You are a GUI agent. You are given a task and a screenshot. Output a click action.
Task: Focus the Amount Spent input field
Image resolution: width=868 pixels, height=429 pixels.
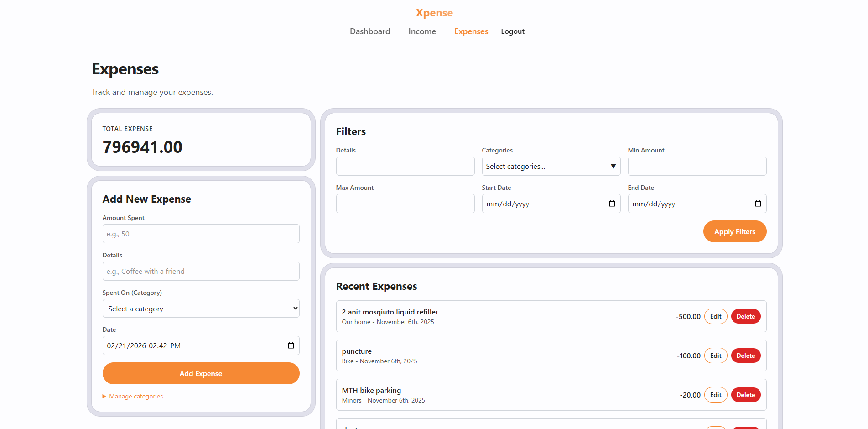coord(201,234)
